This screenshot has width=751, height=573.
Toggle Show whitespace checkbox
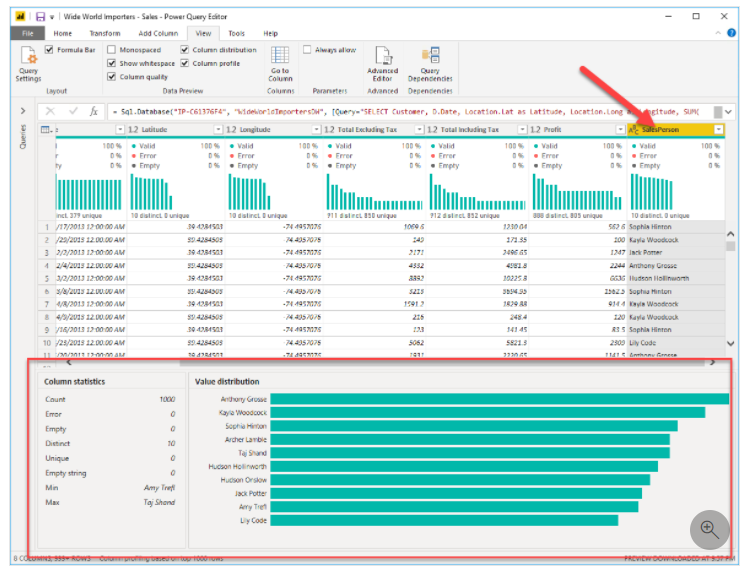pyautogui.click(x=111, y=63)
